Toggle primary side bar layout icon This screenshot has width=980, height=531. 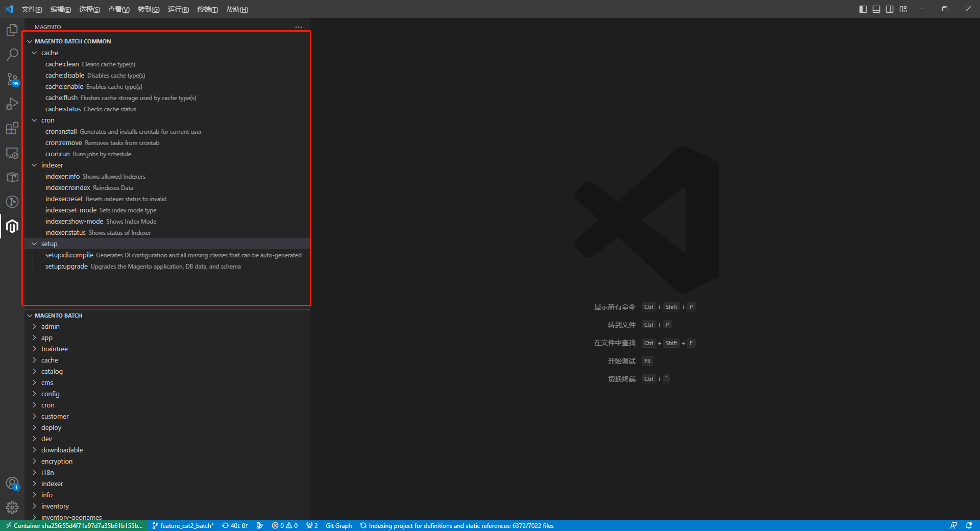[863, 9]
